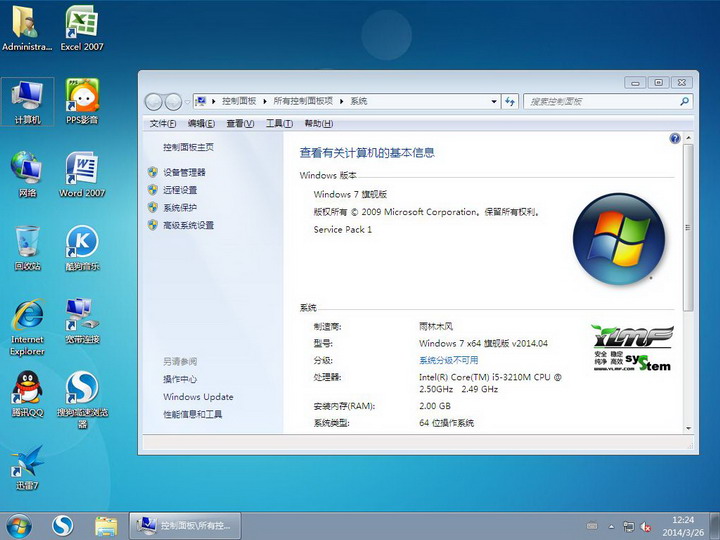Click the back navigation arrow button
720x540 pixels.
click(x=153, y=102)
